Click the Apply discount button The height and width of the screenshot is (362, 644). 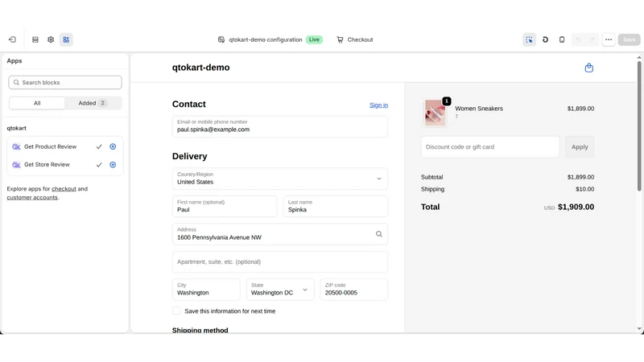click(x=580, y=147)
